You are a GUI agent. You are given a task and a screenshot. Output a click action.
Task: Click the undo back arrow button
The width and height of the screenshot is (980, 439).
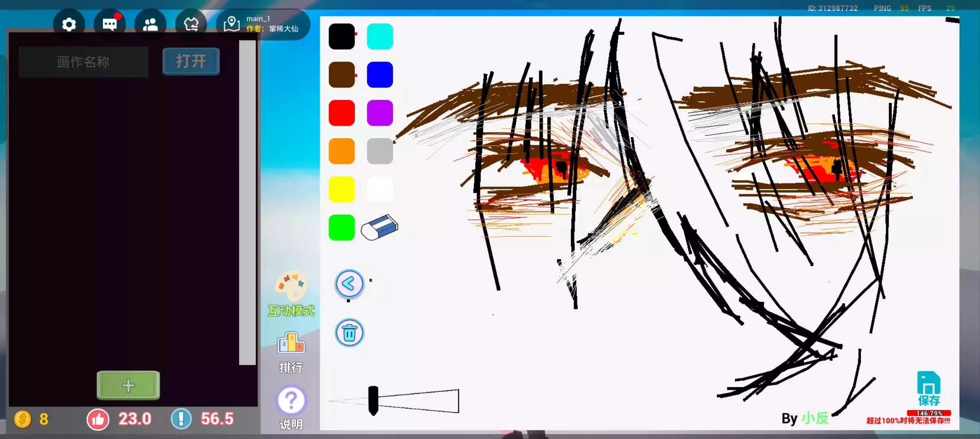pyautogui.click(x=349, y=283)
